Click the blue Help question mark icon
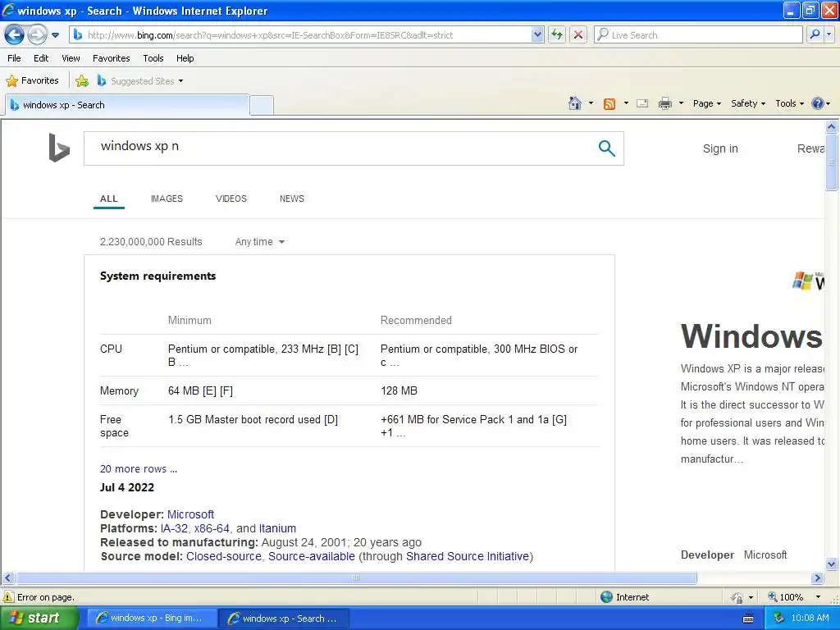The height and width of the screenshot is (630, 840). pos(818,103)
